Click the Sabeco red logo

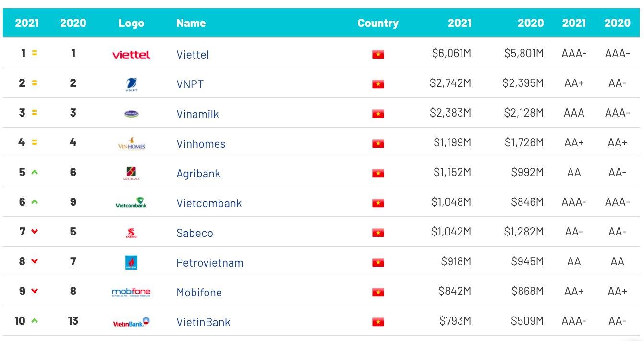pyautogui.click(x=131, y=233)
